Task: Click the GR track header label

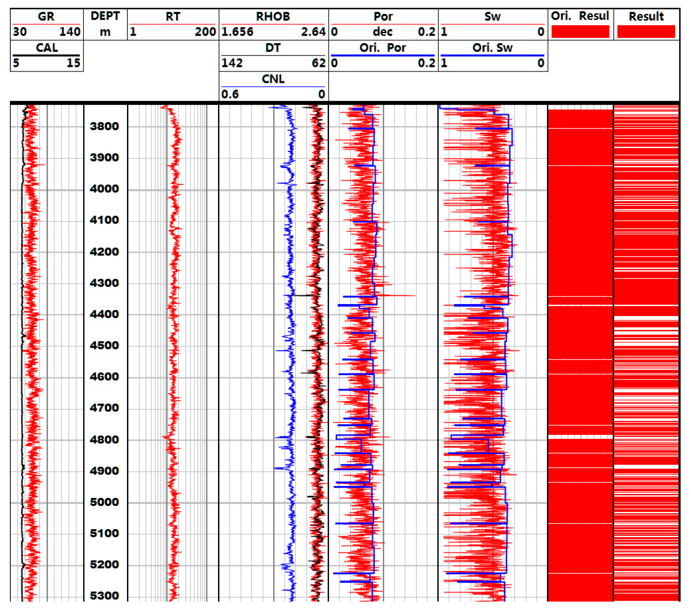Action: (x=46, y=16)
